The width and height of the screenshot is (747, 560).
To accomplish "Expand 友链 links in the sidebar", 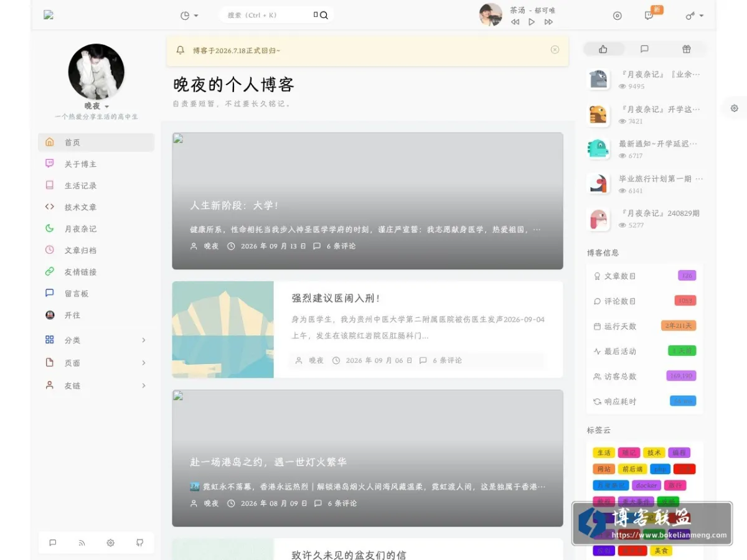I will [96, 386].
